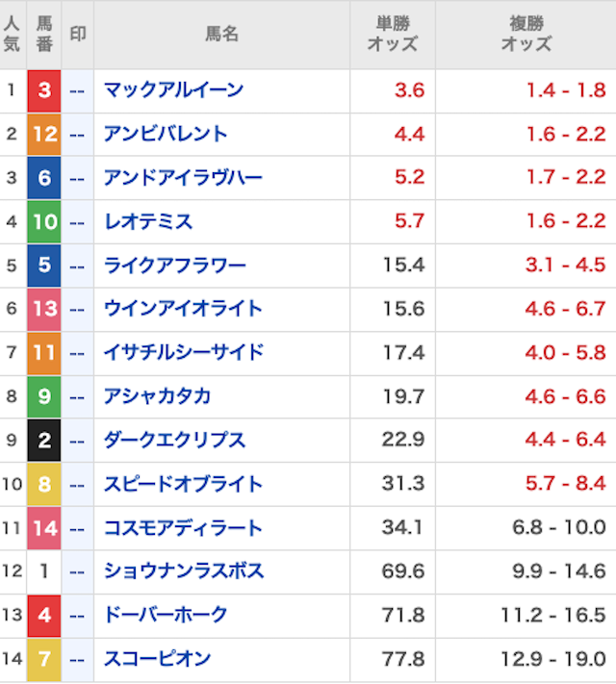Open the mark selector for マックアルイーン
616x684 pixels.
click(78, 90)
